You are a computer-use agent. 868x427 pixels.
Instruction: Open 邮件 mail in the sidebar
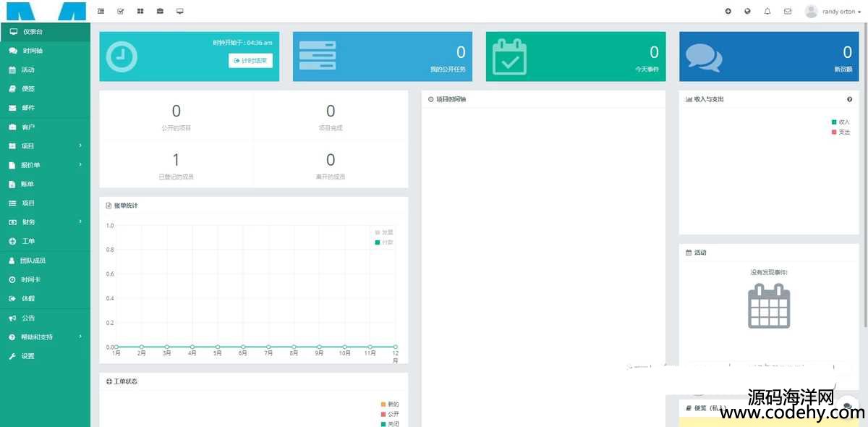[x=45, y=108]
